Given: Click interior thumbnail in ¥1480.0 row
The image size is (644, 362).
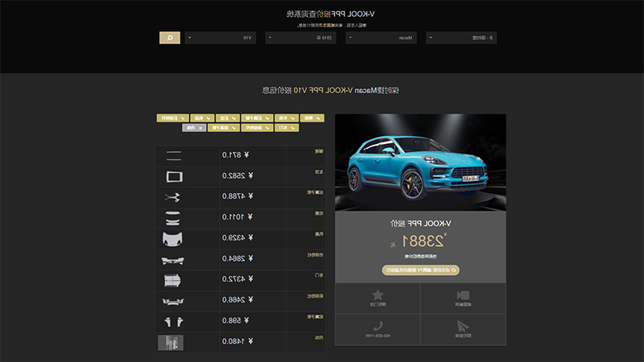Looking at the screenshot, I should (171, 343).
